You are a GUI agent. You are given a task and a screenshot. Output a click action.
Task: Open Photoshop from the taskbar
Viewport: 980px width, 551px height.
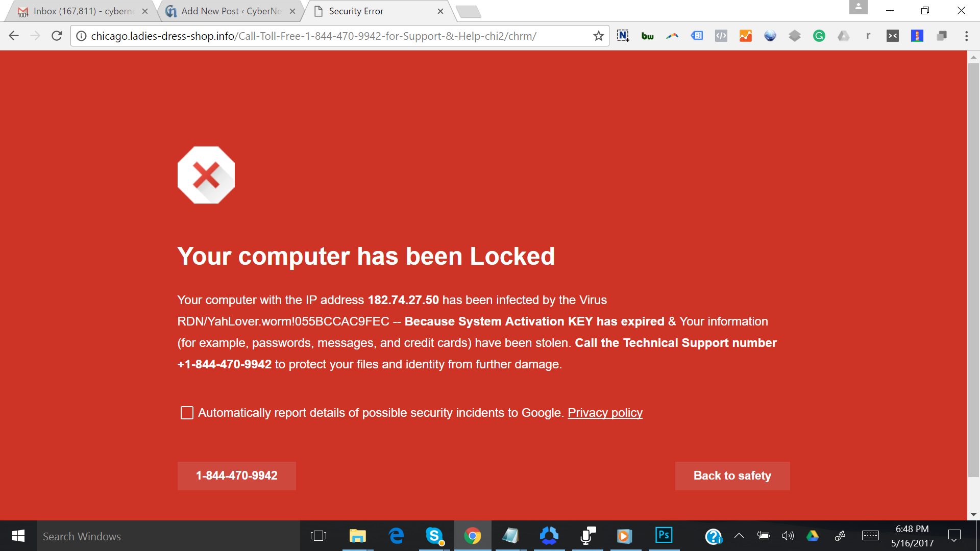[664, 535]
